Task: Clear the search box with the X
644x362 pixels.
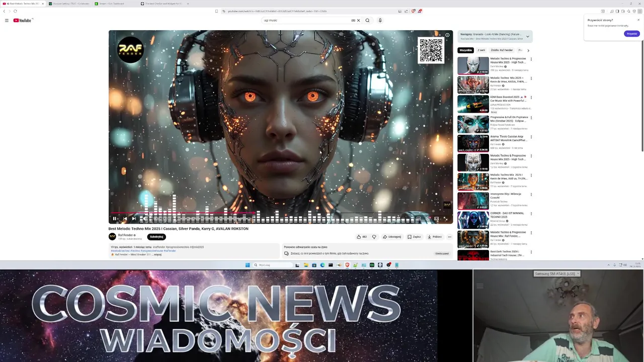Action: point(358,21)
